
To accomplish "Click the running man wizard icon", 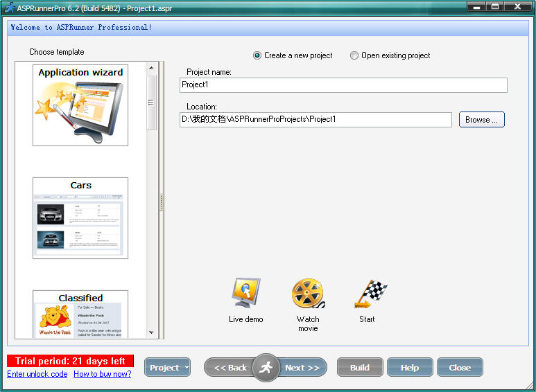I will click(266, 368).
